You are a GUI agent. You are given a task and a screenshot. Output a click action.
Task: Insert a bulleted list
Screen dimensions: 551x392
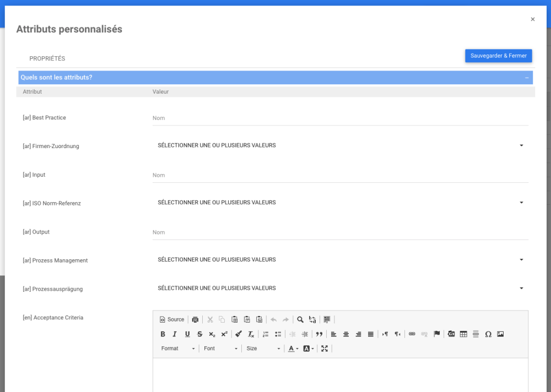[x=278, y=334]
